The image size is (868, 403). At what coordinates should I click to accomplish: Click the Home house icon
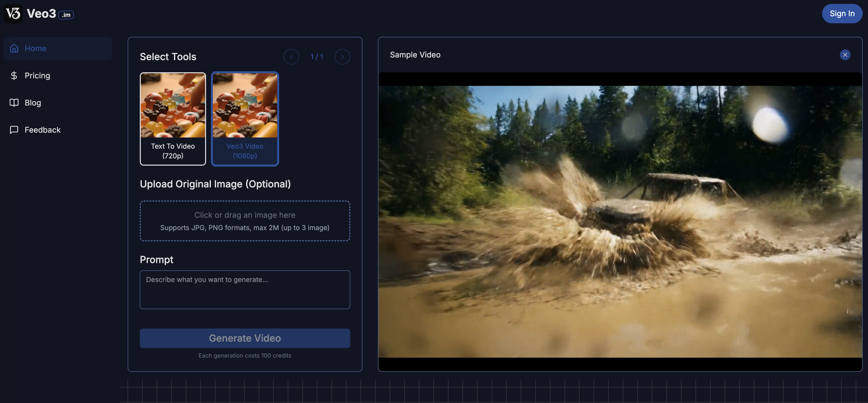tap(14, 48)
